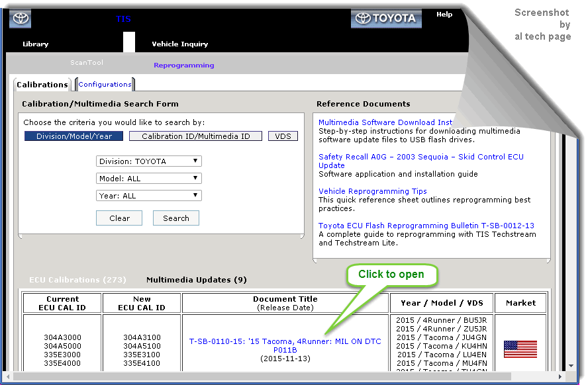Viewport: 588px width, 385px height.
Task: Click the US flag market icon
Action: [x=520, y=349]
